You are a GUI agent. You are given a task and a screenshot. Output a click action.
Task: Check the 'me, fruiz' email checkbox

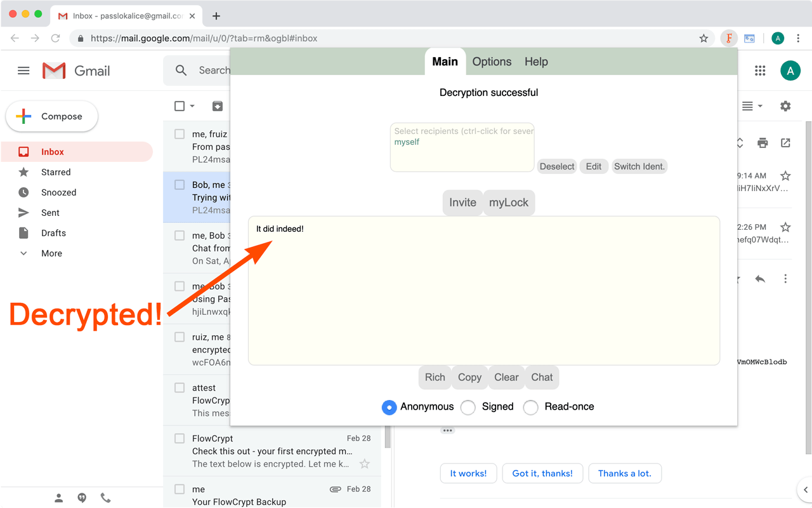tap(180, 134)
